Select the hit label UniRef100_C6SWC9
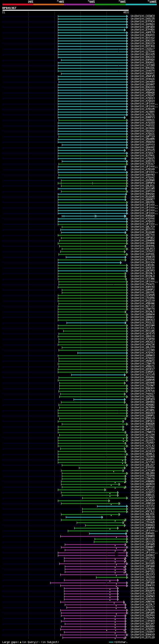 143,16
